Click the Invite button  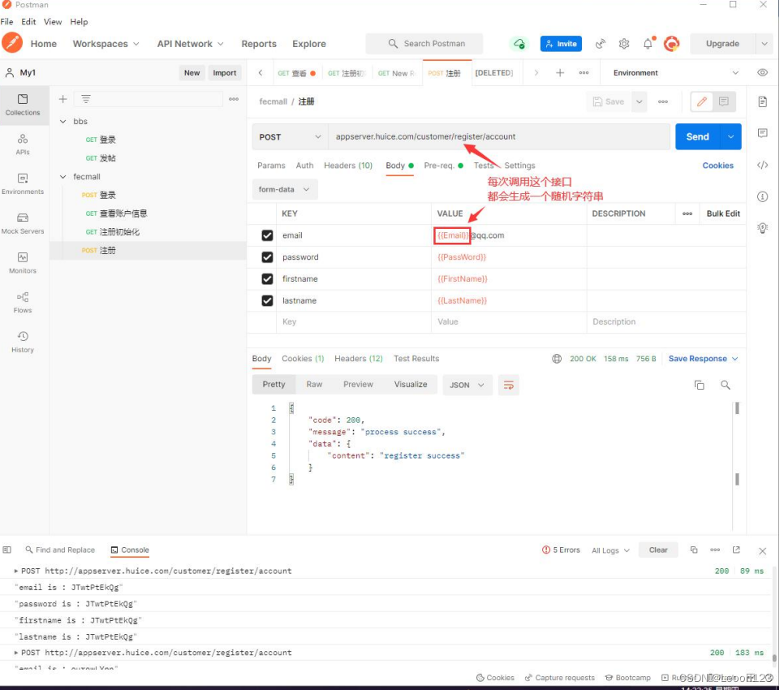(x=561, y=44)
